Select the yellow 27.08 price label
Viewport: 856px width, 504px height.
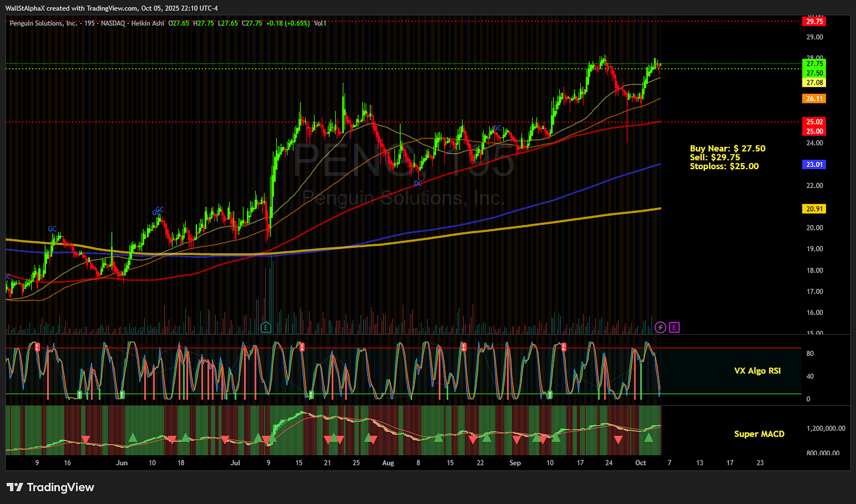click(x=814, y=83)
